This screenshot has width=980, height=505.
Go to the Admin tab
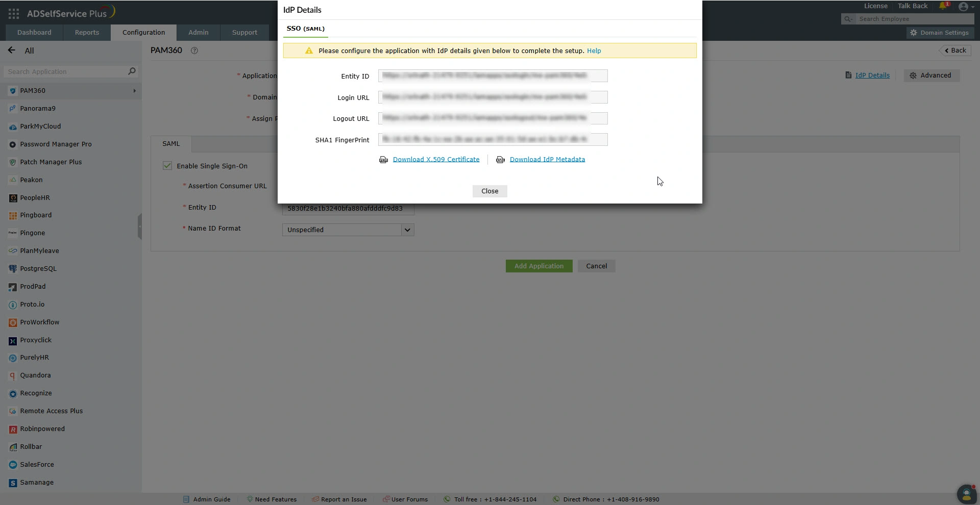pos(199,33)
